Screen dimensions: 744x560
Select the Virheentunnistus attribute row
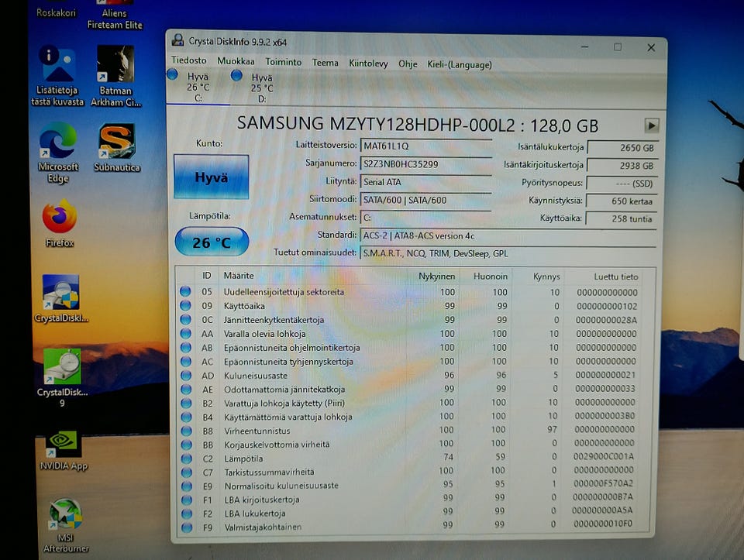click(411, 430)
